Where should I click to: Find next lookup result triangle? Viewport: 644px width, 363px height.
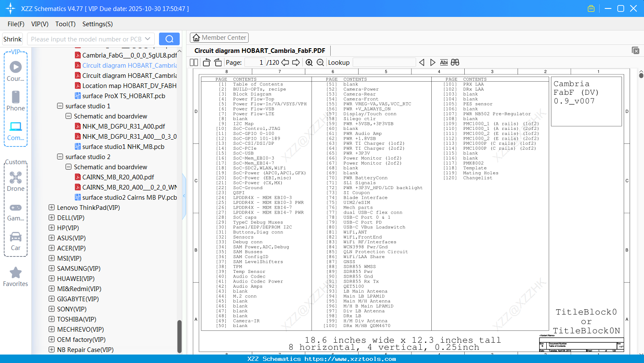433,63
